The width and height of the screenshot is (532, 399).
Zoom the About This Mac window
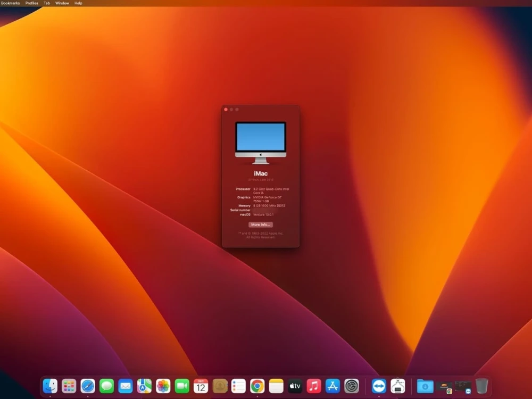click(x=237, y=110)
